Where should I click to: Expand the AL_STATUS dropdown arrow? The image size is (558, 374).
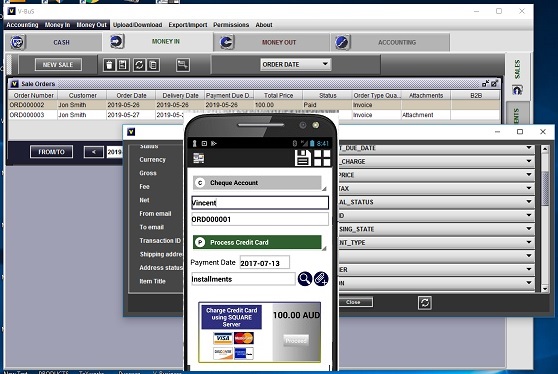pos(529,202)
